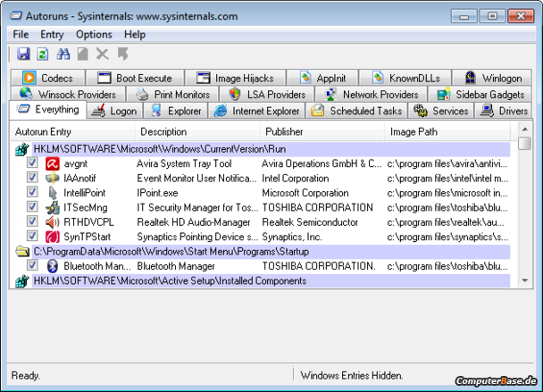Switch to the AppInit tab
The height and width of the screenshot is (392, 543).
click(x=322, y=78)
